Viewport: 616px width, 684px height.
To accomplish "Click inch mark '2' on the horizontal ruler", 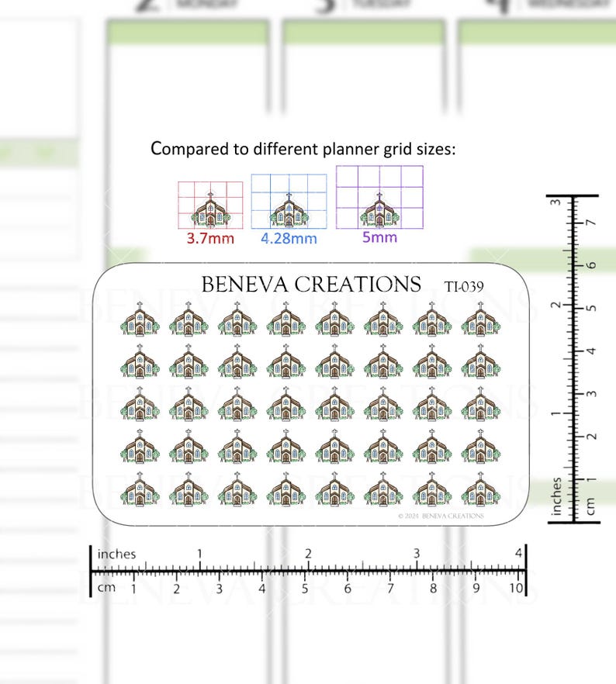I will coord(308,554).
